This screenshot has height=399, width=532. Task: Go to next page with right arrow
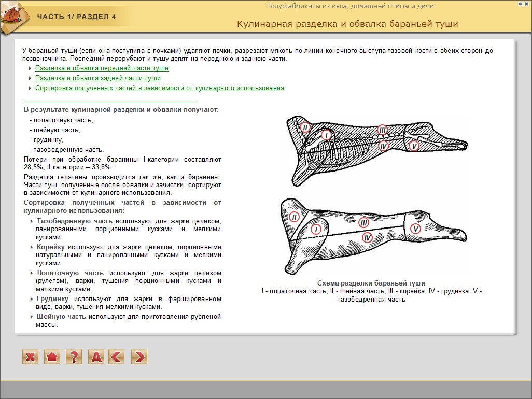click(139, 357)
